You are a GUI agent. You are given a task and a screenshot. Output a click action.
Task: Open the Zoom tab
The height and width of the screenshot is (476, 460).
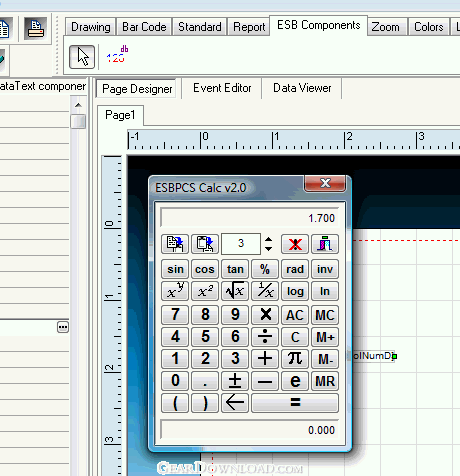[386, 27]
